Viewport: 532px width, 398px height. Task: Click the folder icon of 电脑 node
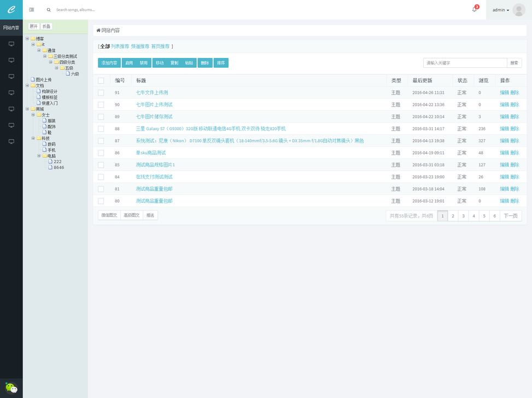click(x=44, y=156)
